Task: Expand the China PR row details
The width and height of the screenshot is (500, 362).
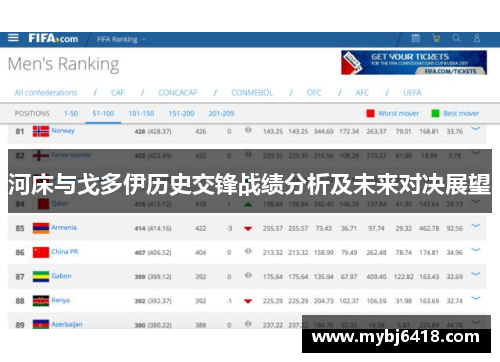Action: [x=476, y=250]
